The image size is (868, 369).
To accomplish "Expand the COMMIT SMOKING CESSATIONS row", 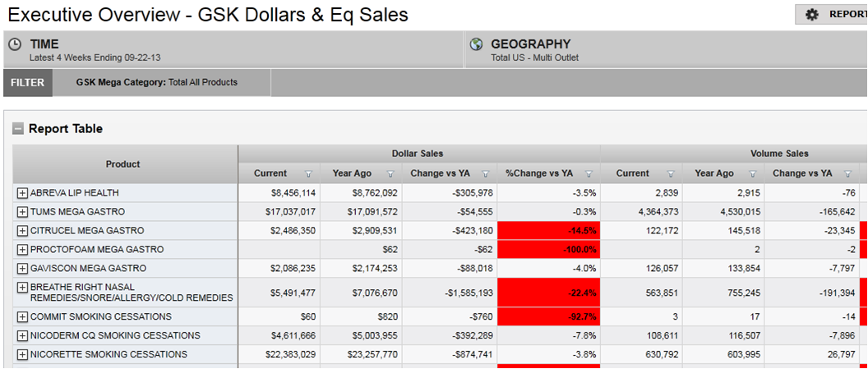I will coord(22,317).
